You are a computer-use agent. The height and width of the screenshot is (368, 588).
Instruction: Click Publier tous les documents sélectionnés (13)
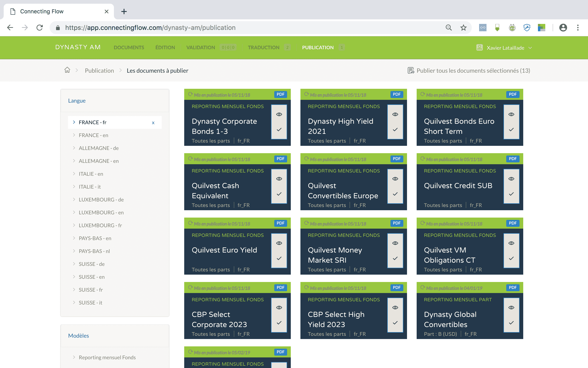[469, 71]
